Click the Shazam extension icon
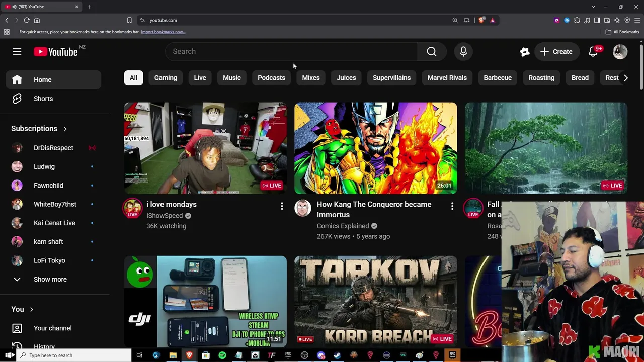This screenshot has width=644, height=362. [567, 20]
